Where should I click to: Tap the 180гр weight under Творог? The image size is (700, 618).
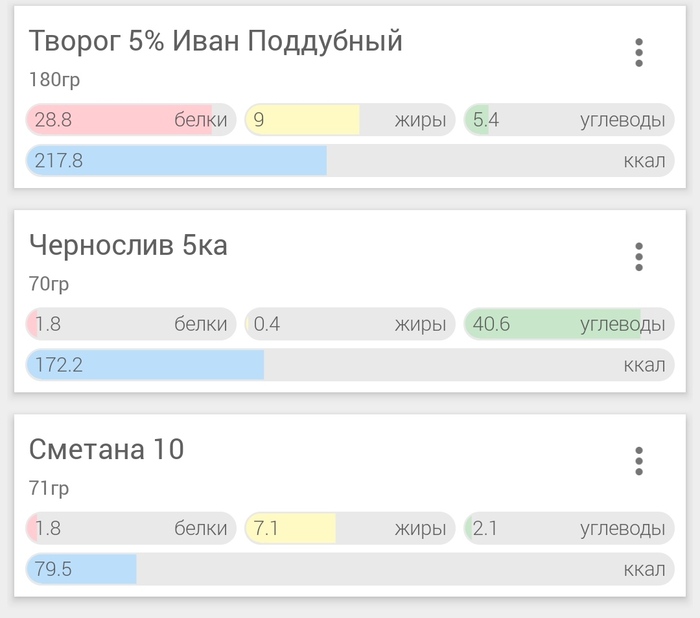[x=54, y=80]
